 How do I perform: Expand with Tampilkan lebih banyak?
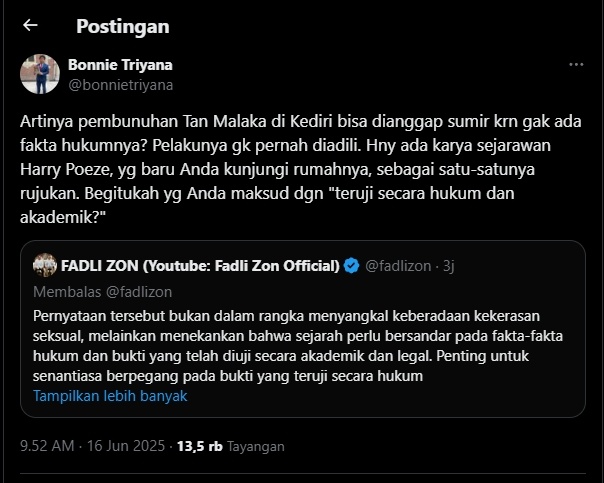[110, 395]
